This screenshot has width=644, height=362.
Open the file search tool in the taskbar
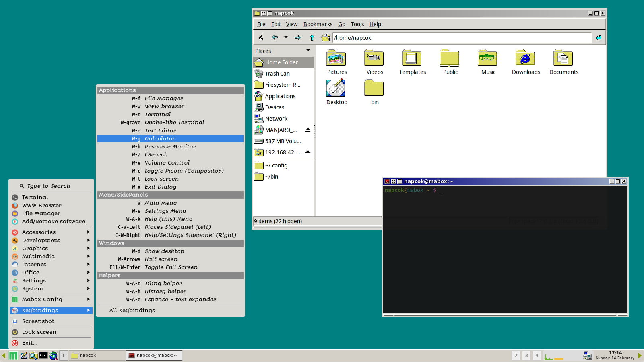(33, 356)
